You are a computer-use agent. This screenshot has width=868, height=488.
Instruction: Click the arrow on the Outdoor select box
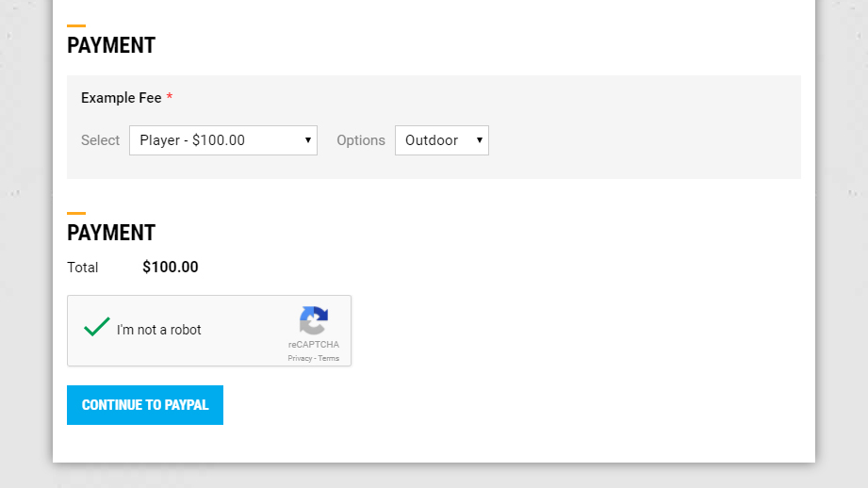click(x=480, y=140)
